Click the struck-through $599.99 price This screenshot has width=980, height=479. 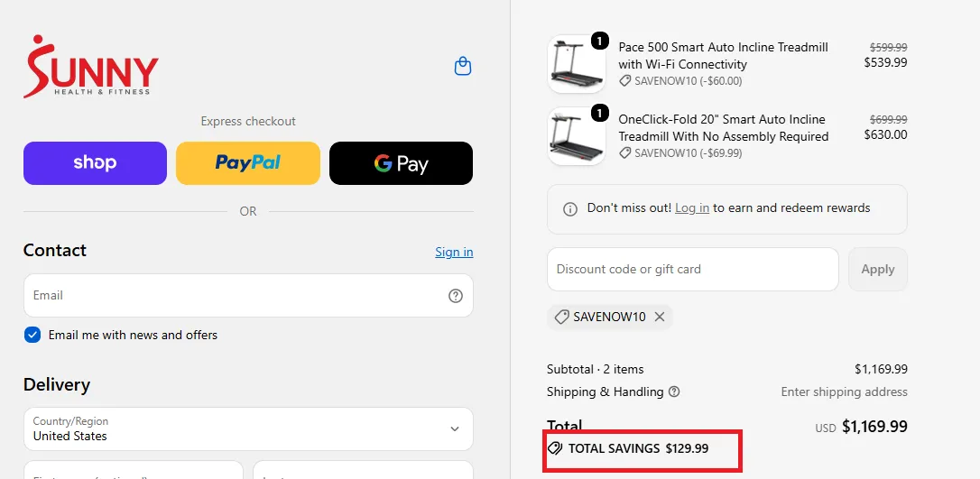pos(888,48)
